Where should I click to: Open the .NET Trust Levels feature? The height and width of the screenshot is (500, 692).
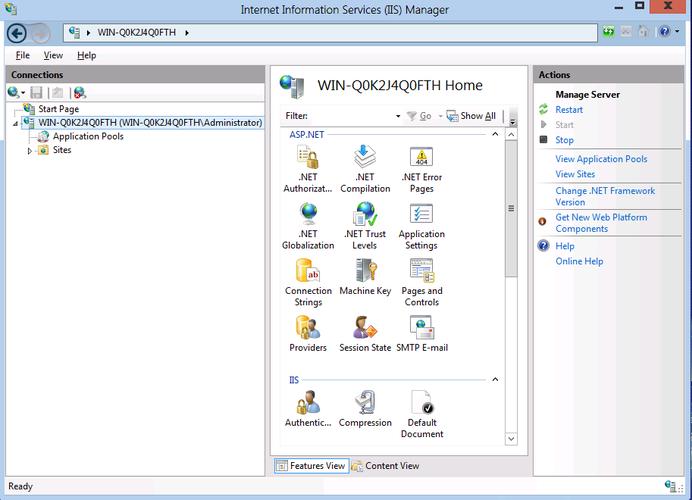point(365,226)
